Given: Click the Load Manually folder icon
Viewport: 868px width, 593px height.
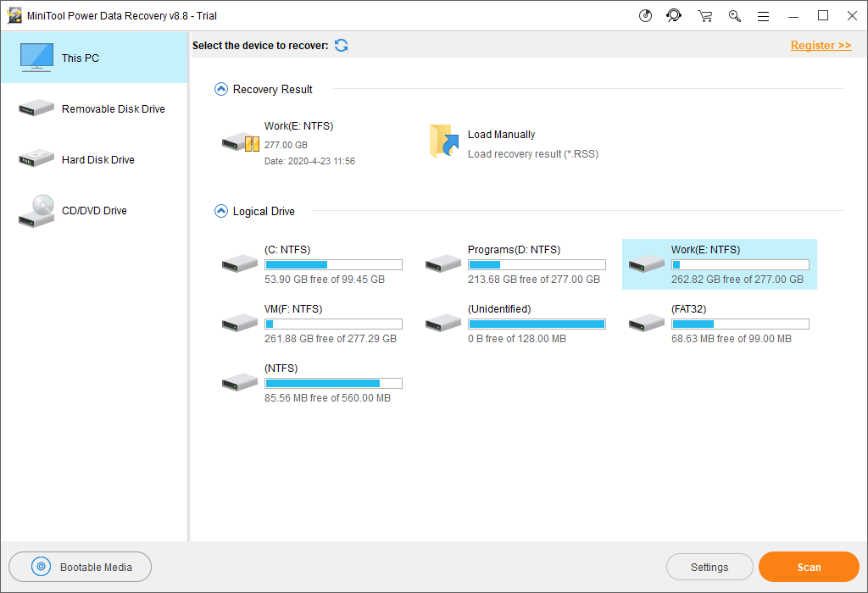Looking at the screenshot, I should (x=443, y=141).
